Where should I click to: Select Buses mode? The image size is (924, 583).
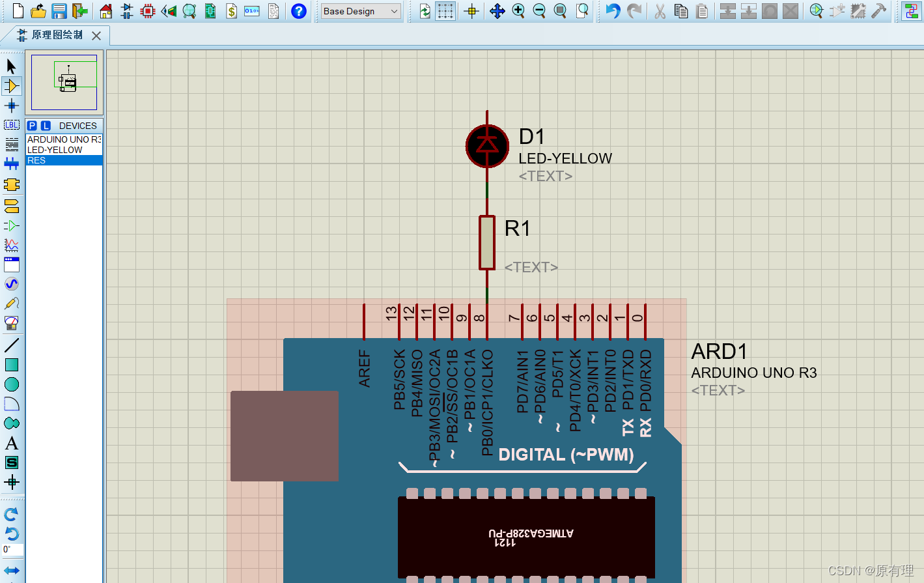[12, 164]
